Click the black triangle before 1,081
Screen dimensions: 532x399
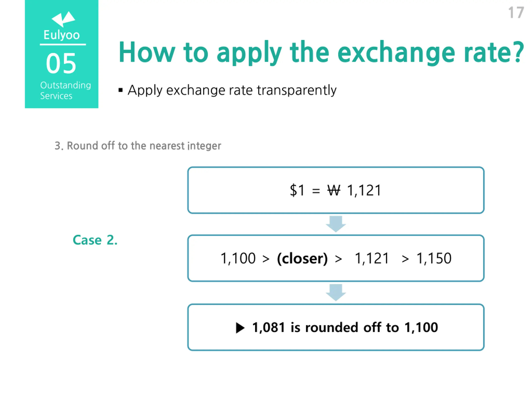pyautogui.click(x=240, y=328)
